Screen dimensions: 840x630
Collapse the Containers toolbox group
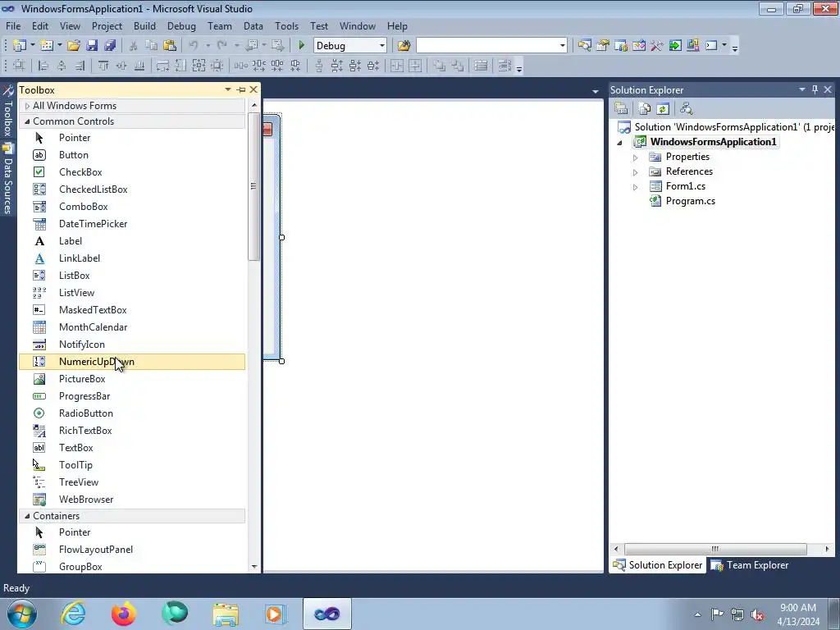pyautogui.click(x=27, y=516)
